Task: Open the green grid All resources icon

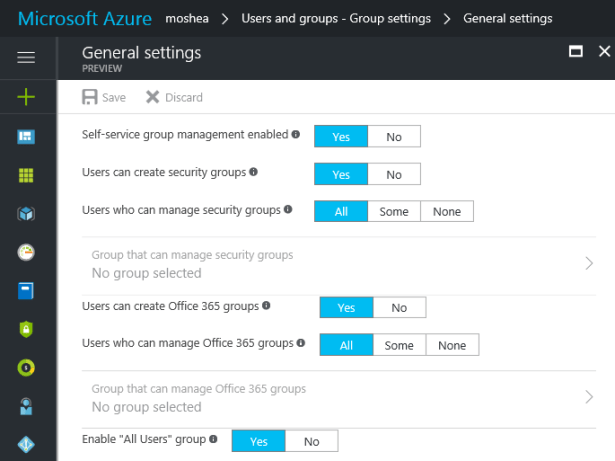Action: (27, 175)
